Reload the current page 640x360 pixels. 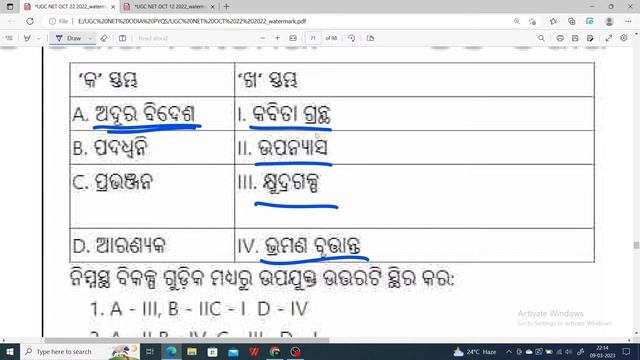[x=30, y=21]
